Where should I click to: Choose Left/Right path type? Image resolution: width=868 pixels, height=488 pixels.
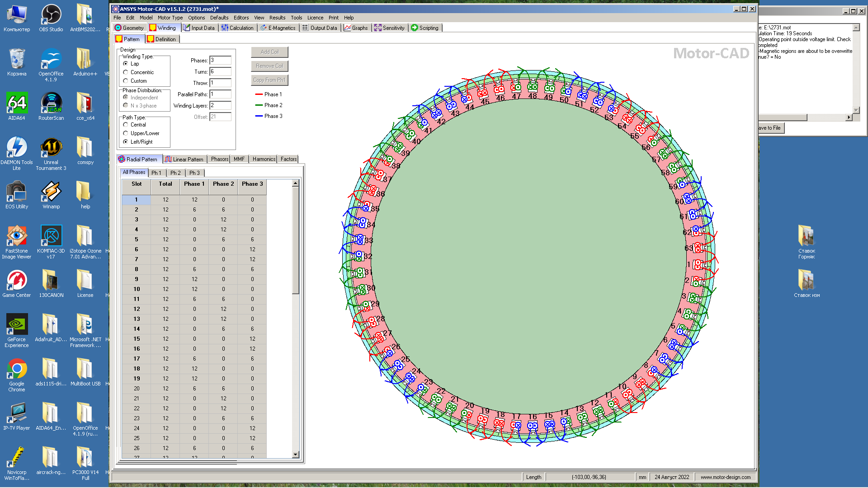pyautogui.click(x=126, y=142)
